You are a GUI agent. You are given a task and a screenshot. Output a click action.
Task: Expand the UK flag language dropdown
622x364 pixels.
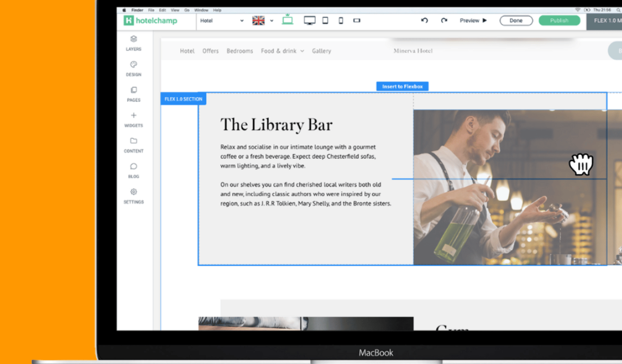[x=272, y=21]
